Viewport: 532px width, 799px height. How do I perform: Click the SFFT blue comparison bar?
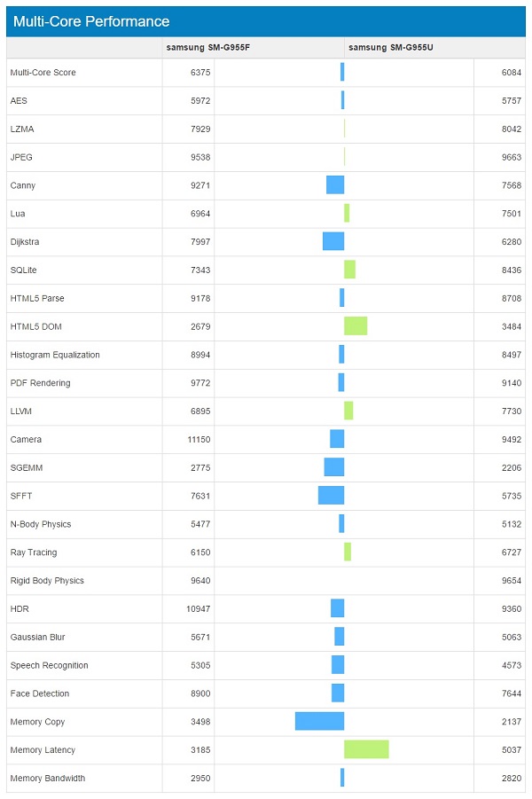331,496
